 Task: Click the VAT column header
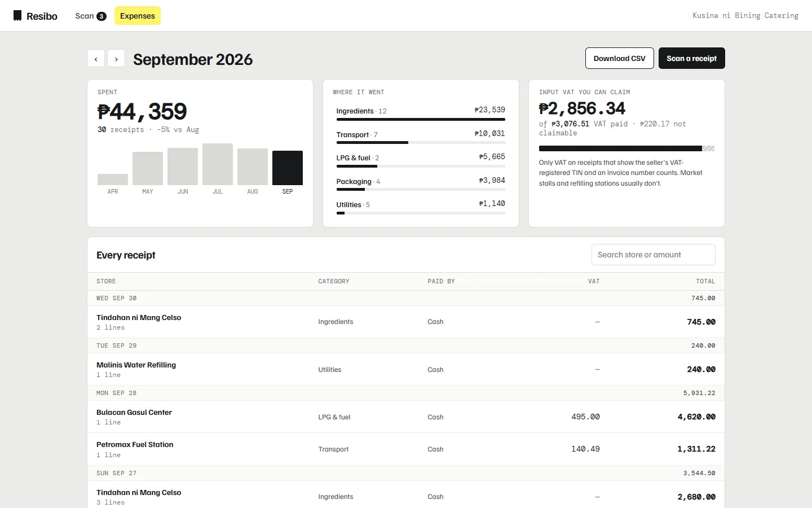[594, 281]
